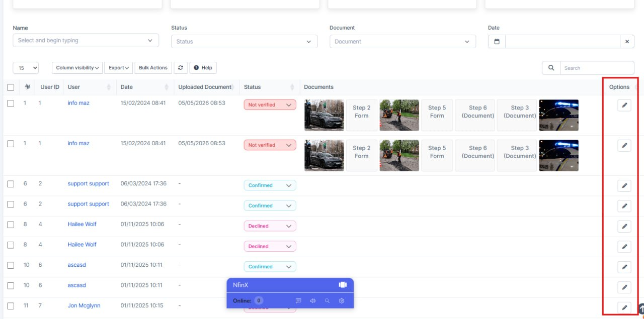Edit the Jon Mcglynn row via pencil icon
The image size is (644, 319).
point(624,307)
